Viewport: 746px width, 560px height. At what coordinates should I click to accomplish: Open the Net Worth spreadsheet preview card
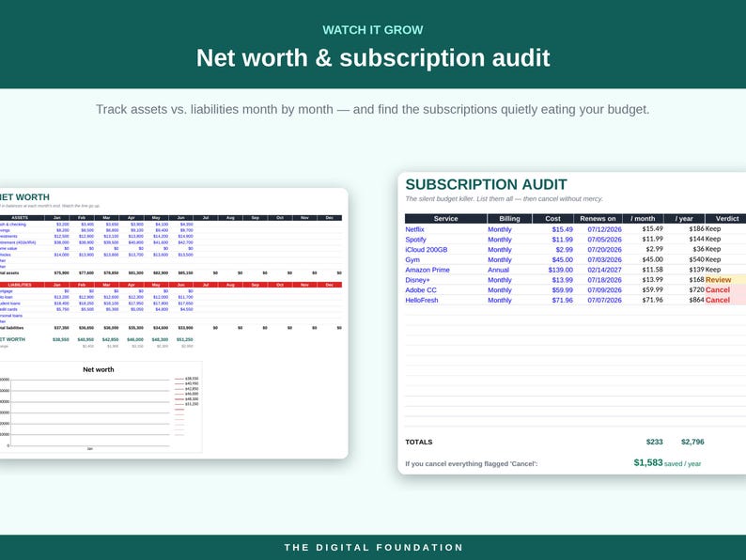coord(174,323)
